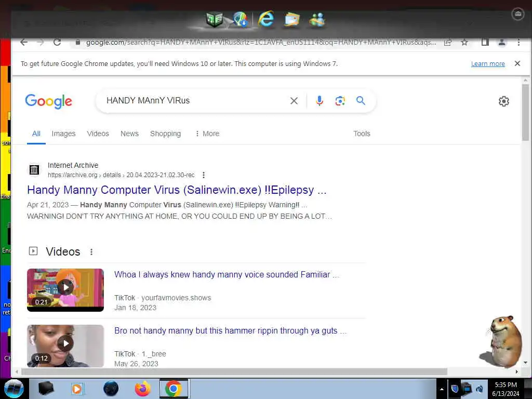This screenshot has width=532, height=399.
Task: Click the Internet Explorer icon in top dock
Action: [x=266, y=19]
